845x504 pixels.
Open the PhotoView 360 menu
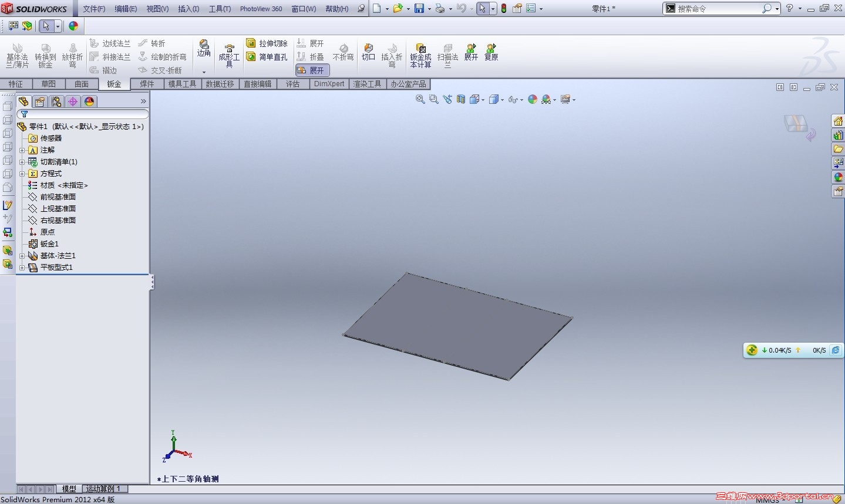[x=261, y=9]
